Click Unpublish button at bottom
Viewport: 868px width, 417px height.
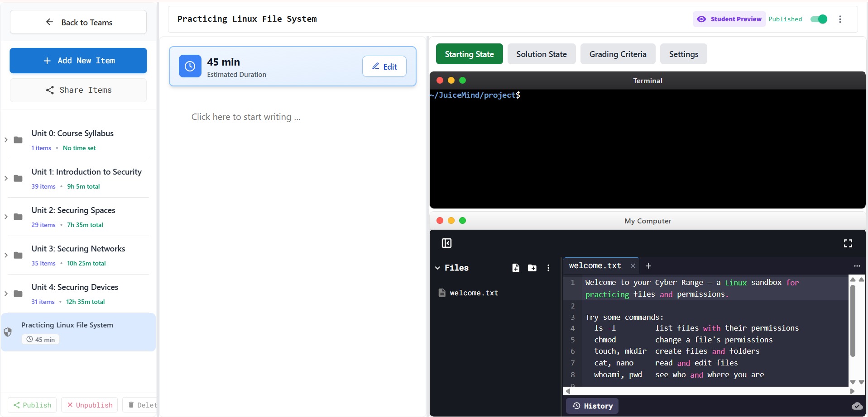[x=90, y=405]
